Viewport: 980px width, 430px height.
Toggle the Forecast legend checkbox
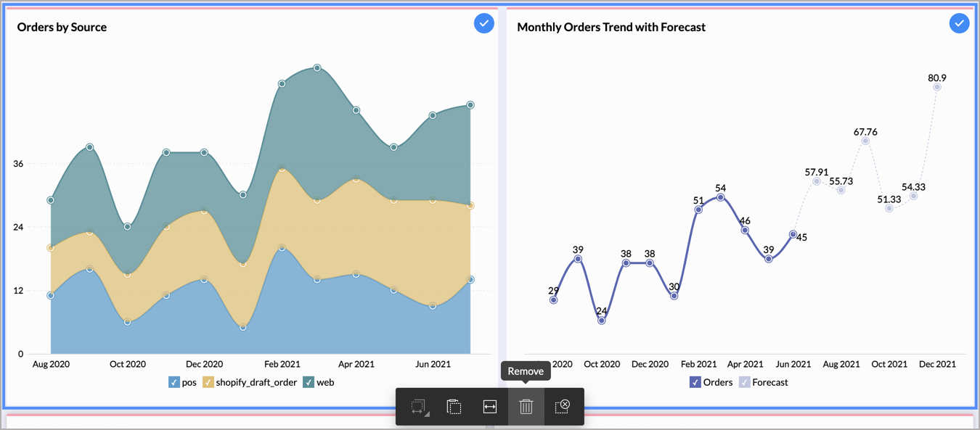(745, 382)
